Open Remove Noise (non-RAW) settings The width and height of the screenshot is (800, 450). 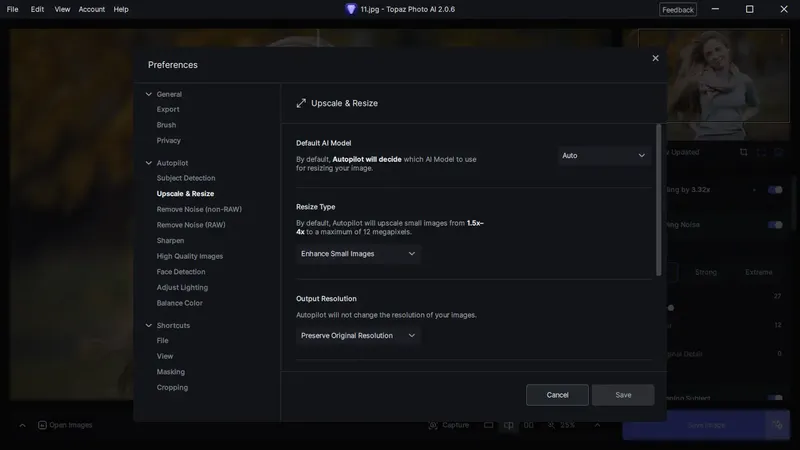point(199,209)
